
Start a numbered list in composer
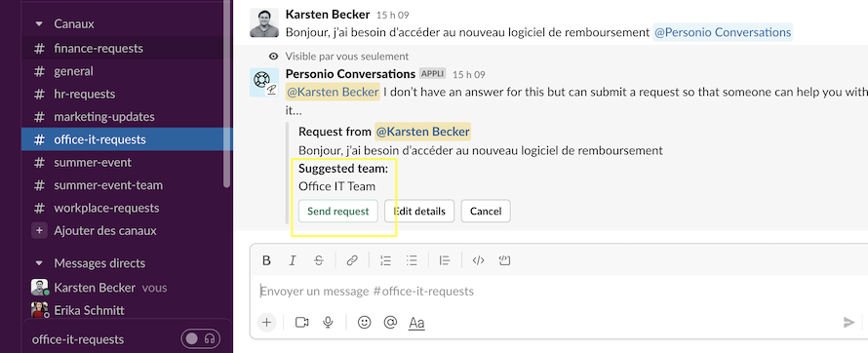(385, 260)
